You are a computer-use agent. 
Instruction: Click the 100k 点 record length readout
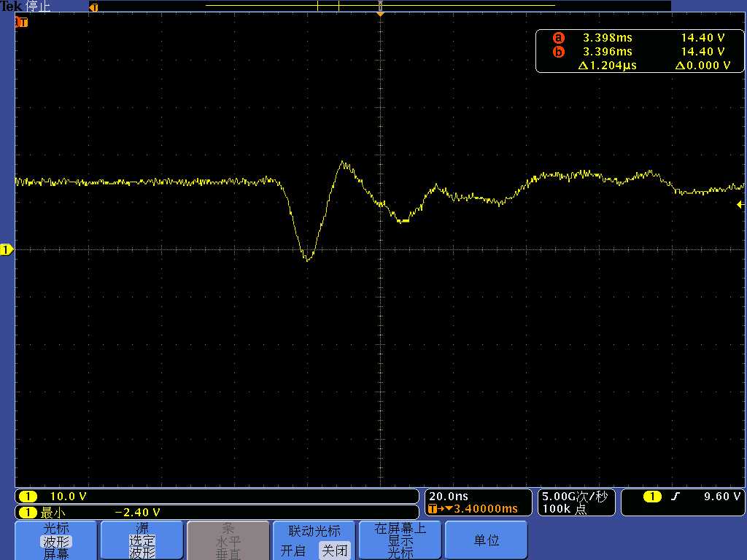coord(565,509)
